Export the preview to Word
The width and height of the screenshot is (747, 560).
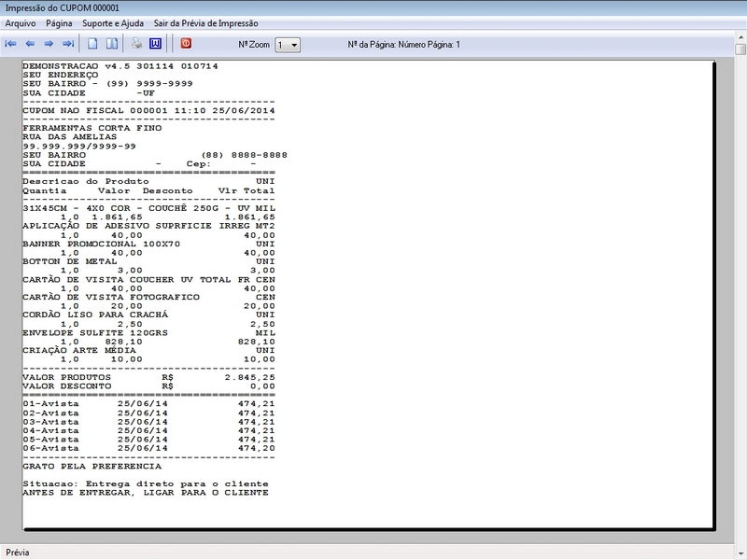(155, 44)
